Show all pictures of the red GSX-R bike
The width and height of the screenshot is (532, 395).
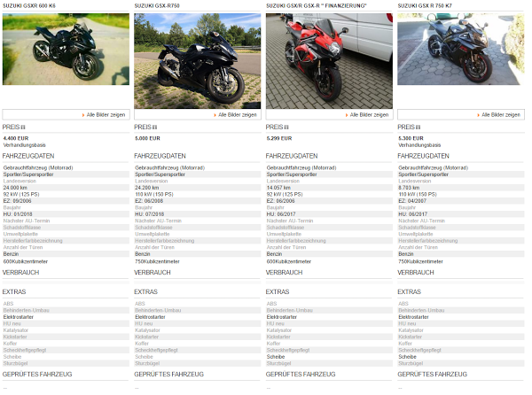(x=367, y=115)
